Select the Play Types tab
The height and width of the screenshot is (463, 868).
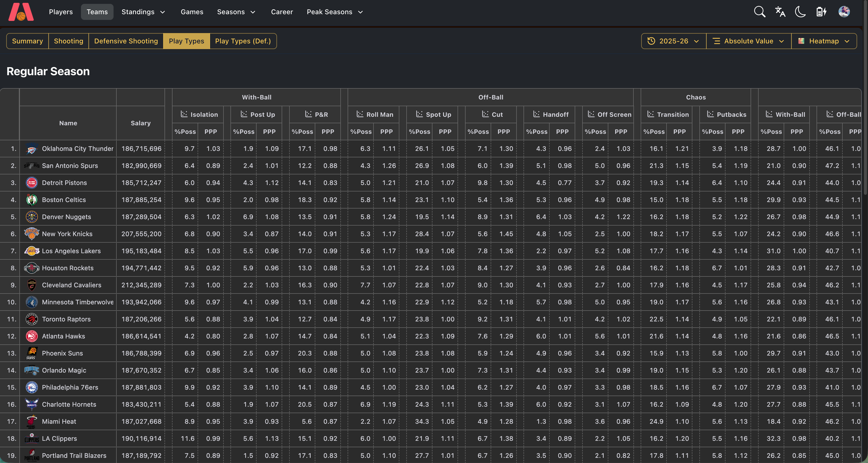tap(186, 41)
